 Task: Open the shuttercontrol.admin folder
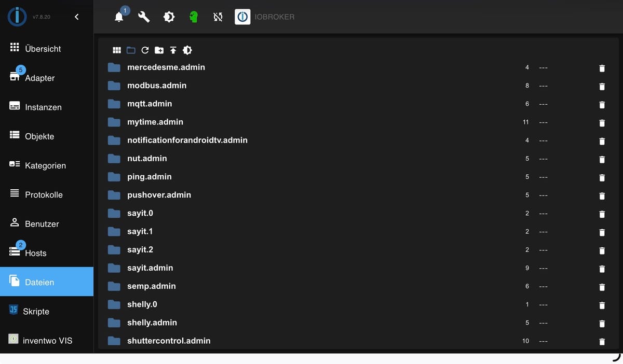(169, 341)
